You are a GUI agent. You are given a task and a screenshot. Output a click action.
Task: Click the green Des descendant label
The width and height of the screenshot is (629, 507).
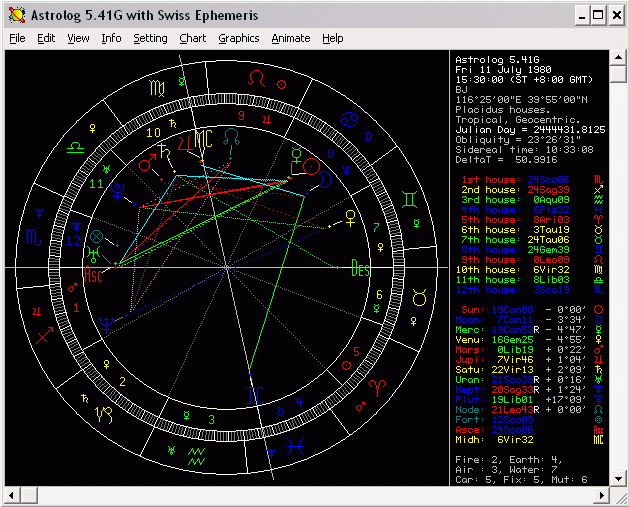[x=361, y=268]
